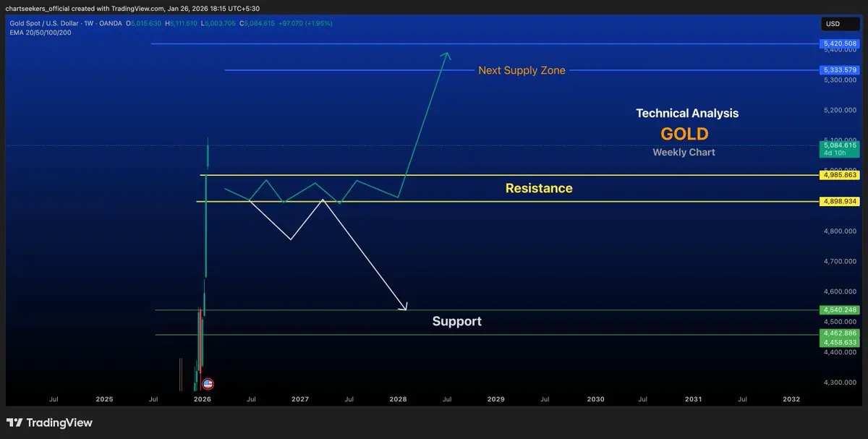Select the 'Weekly Chart' text annotation
The height and width of the screenshot is (439, 868).
[684, 153]
